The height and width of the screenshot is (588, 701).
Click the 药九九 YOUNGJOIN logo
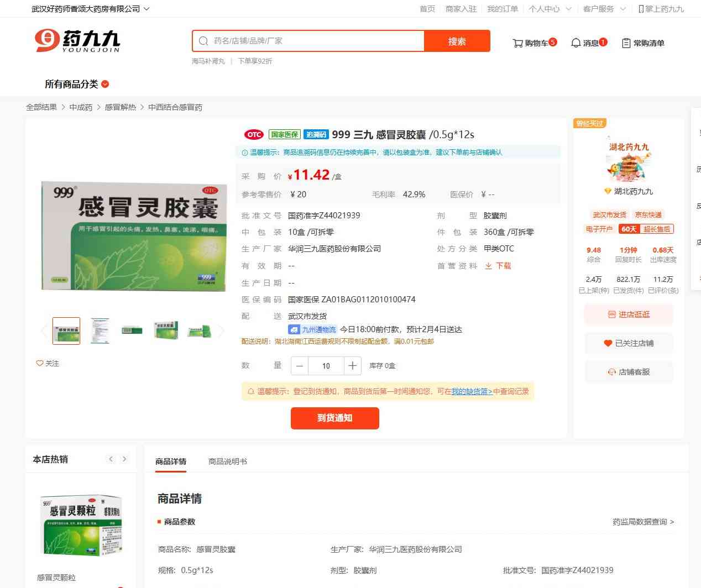pyautogui.click(x=77, y=41)
